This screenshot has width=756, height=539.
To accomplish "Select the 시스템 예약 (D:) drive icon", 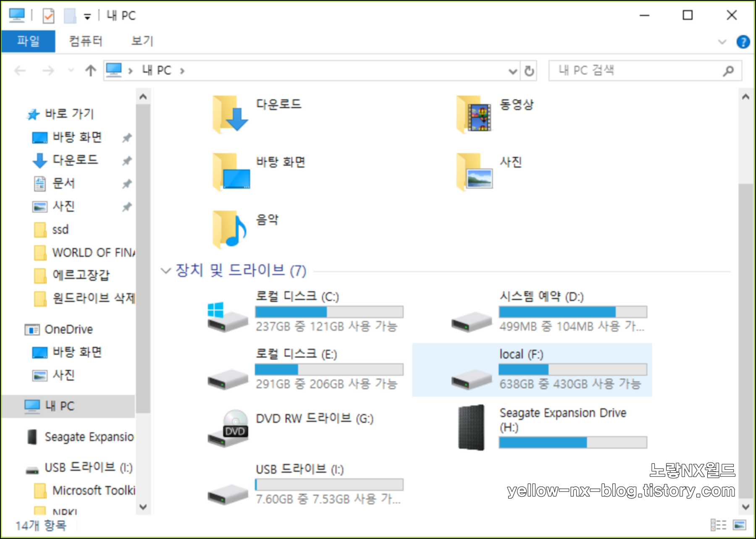I will [471, 322].
